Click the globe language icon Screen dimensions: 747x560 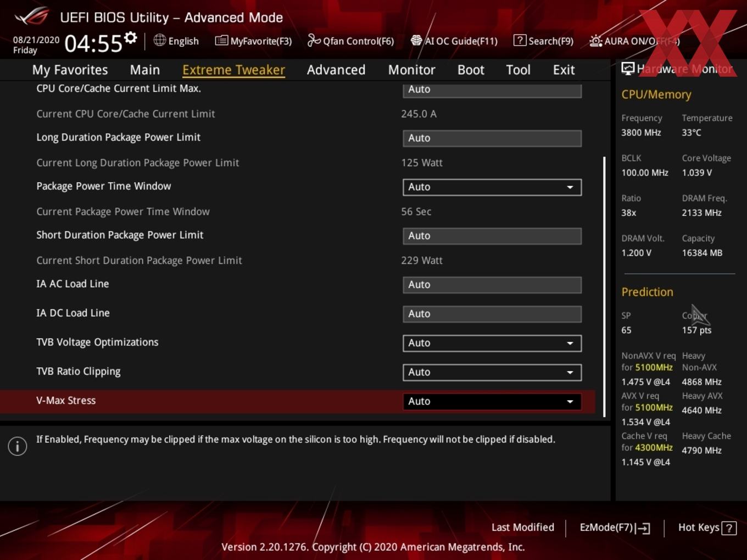pyautogui.click(x=159, y=40)
